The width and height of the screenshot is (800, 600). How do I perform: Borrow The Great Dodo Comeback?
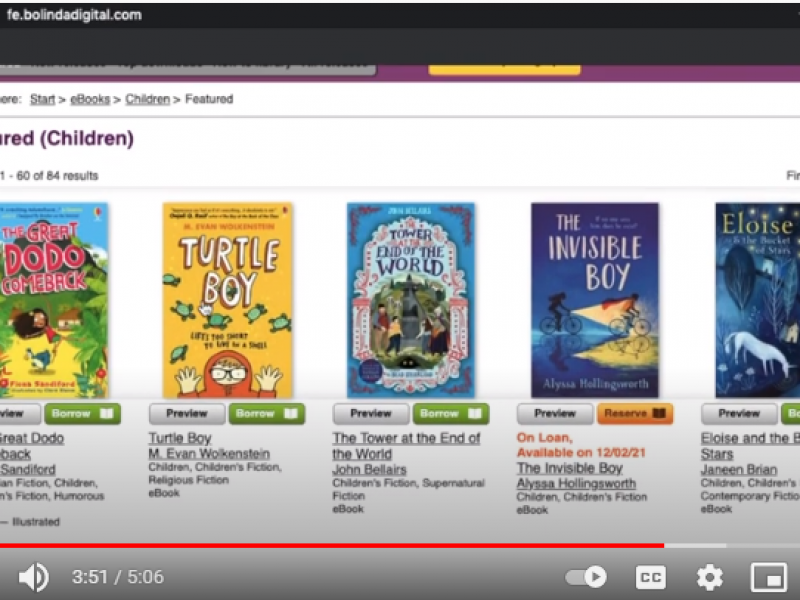[83, 414]
